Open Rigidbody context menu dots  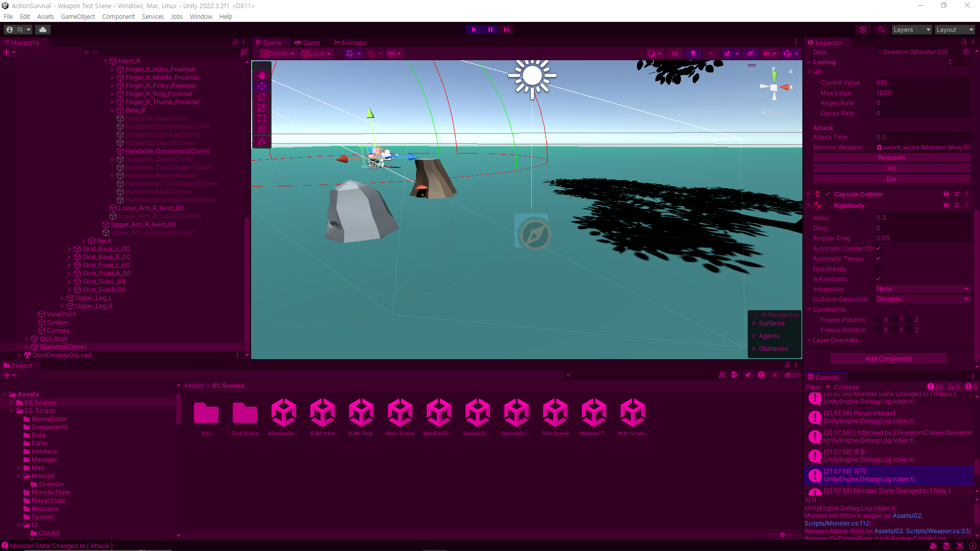click(x=967, y=206)
